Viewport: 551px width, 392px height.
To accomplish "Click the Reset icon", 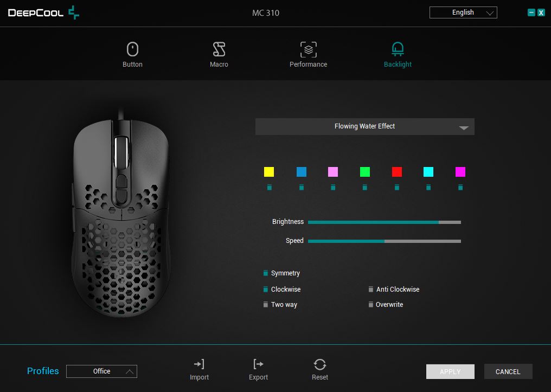I will click(320, 364).
